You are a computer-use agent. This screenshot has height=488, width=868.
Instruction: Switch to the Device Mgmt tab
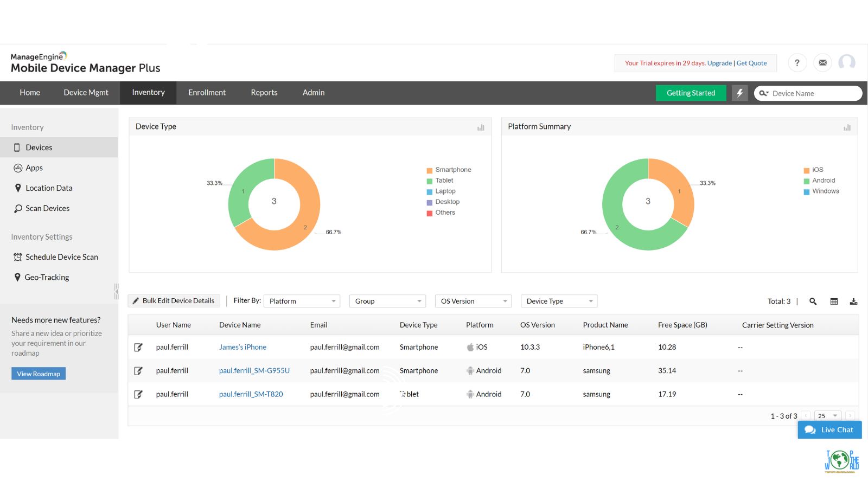click(86, 93)
